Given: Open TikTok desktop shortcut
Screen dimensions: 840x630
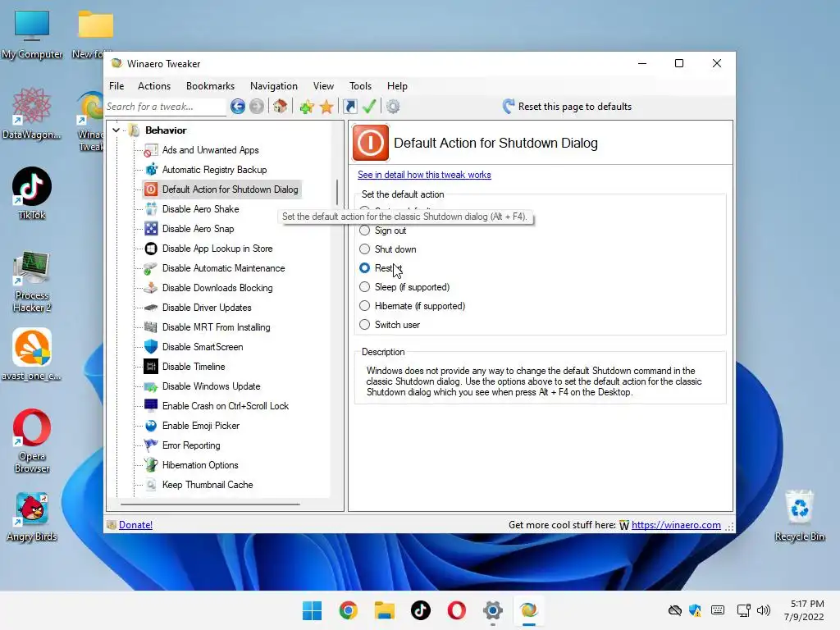Looking at the screenshot, I should click(32, 194).
